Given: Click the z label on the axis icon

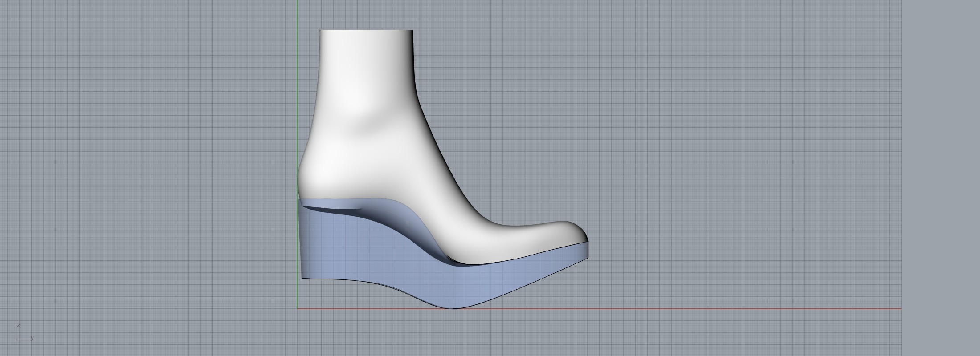Looking at the screenshot, I should (18, 325).
